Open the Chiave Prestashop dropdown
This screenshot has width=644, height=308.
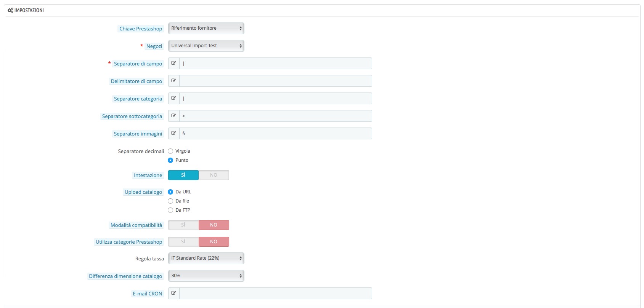pos(206,28)
